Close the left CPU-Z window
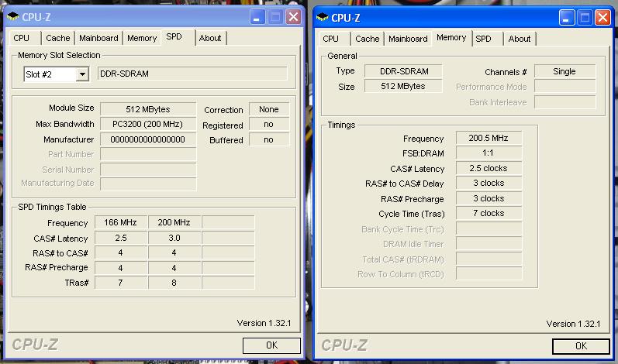The width and height of the screenshot is (618, 364). 293,17
